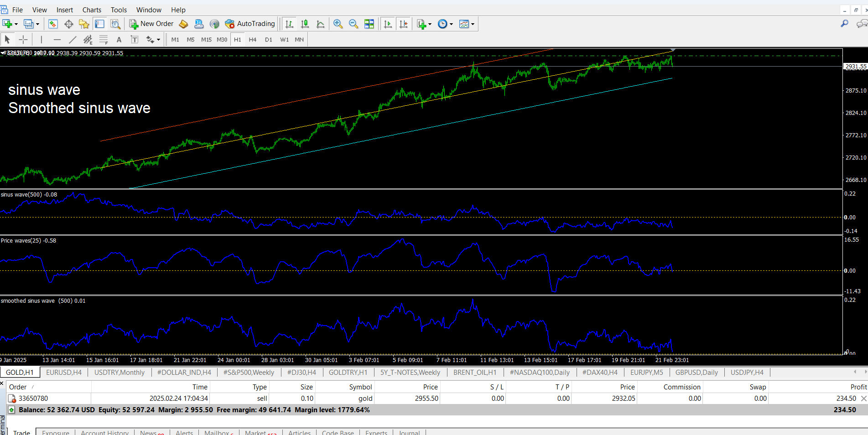Switch chart to candlestick mode
The height and width of the screenshot is (435, 868).
[x=305, y=24]
